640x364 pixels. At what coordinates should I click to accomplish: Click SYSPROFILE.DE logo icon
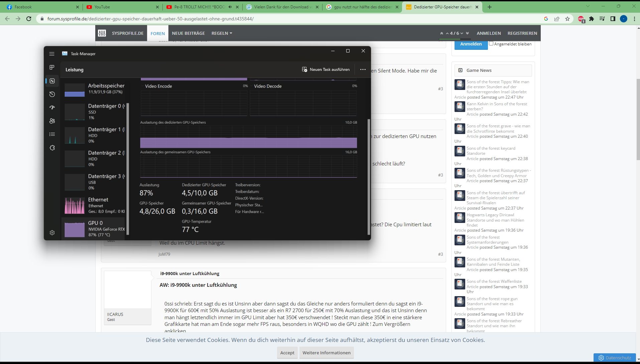click(102, 33)
